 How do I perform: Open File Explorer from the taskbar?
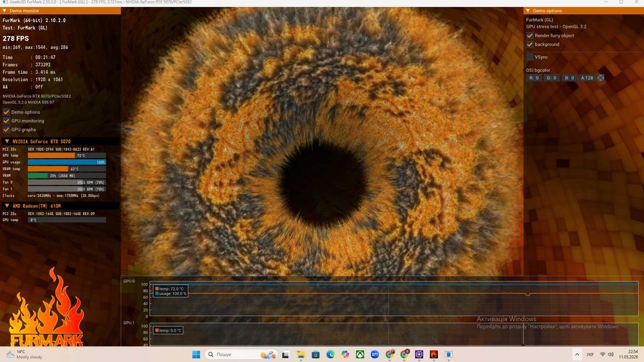(301, 354)
